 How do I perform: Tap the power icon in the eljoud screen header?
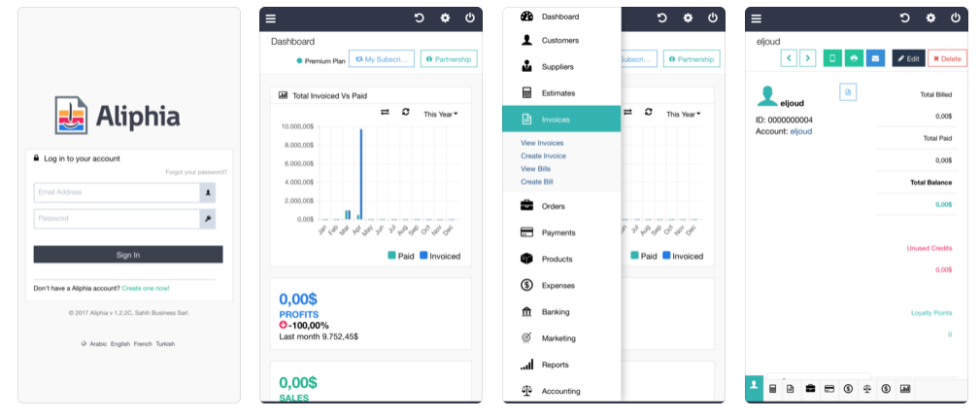956,18
